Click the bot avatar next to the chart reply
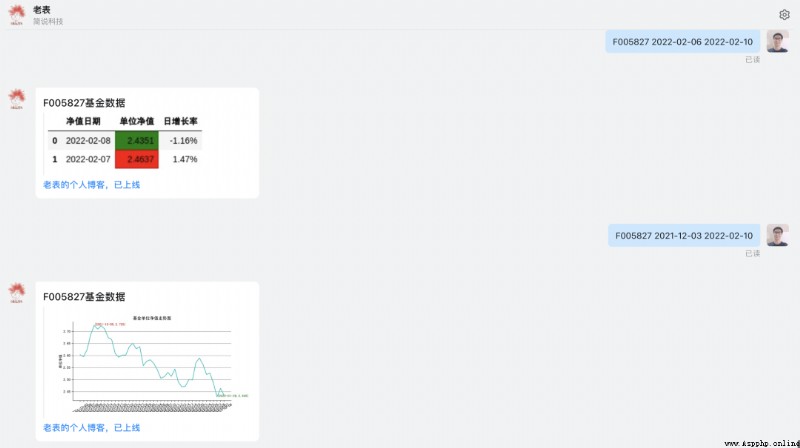The height and width of the screenshot is (448, 800). [x=17, y=293]
